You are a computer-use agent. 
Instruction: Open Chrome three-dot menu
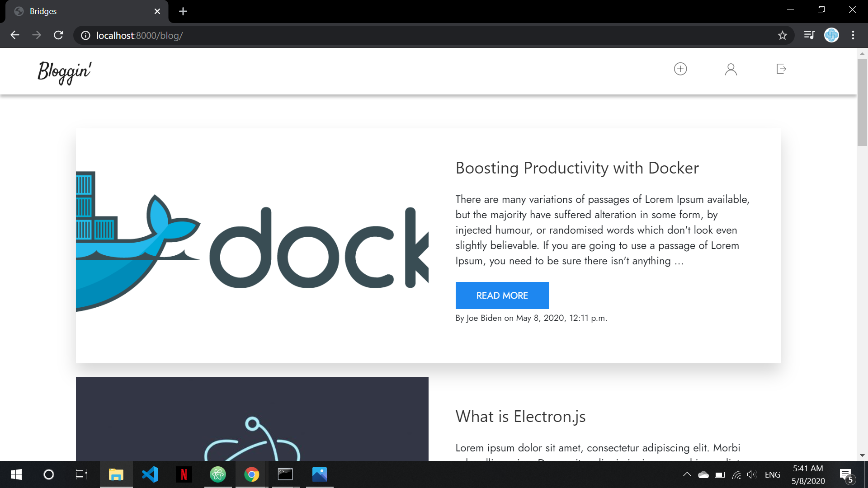pos(853,35)
